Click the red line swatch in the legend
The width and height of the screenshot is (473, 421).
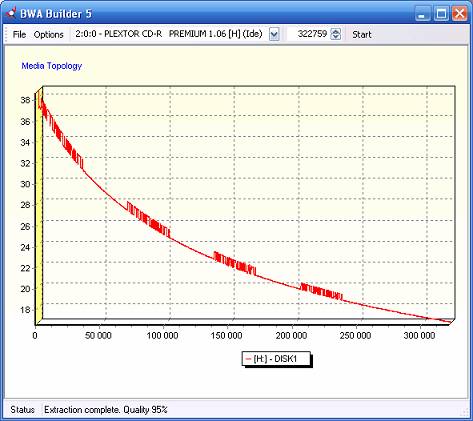click(248, 359)
